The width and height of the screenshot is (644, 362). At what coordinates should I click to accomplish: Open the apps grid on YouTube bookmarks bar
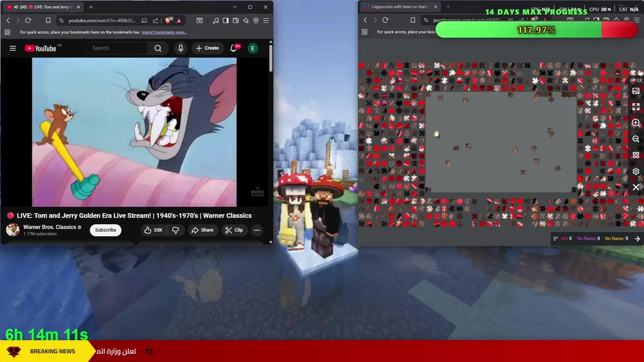(7, 32)
